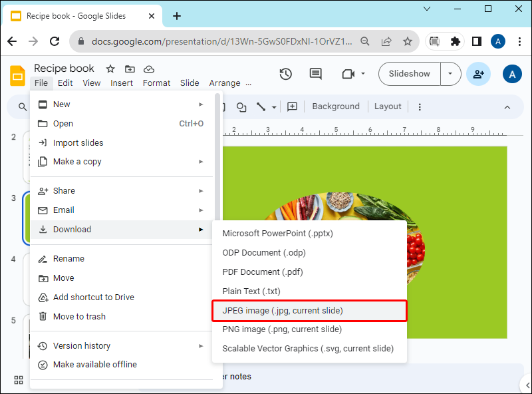Star the Recipe book presentation
Image resolution: width=532 pixels, height=394 pixels.
pyautogui.click(x=110, y=69)
